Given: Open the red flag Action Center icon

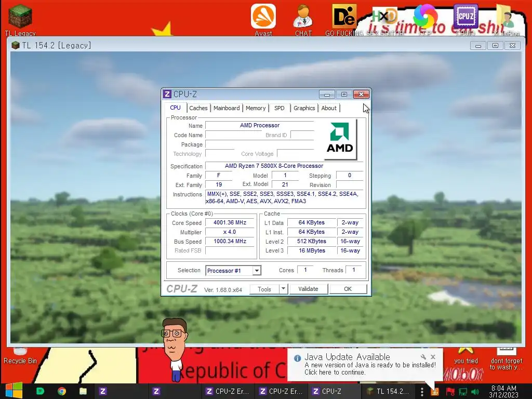Looking at the screenshot, I should click(450, 392).
